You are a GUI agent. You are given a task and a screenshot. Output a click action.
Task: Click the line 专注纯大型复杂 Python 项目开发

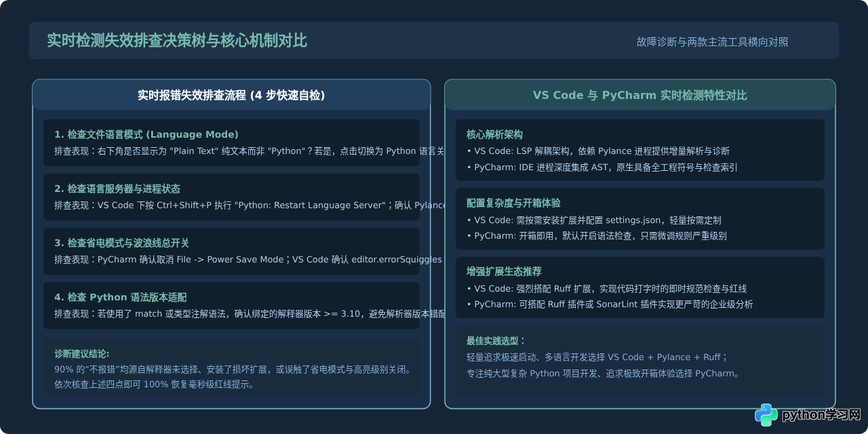point(604,373)
